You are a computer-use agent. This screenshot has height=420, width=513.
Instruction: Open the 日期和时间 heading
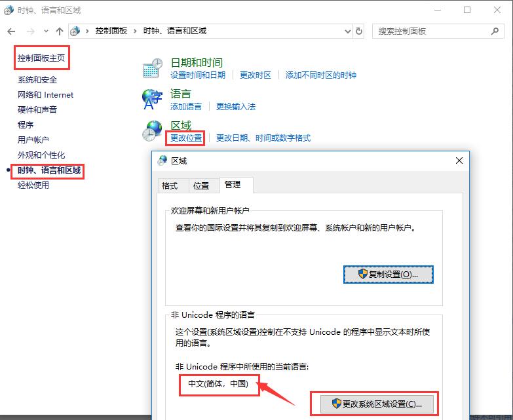pyautogui.click(x=197, y=62)
